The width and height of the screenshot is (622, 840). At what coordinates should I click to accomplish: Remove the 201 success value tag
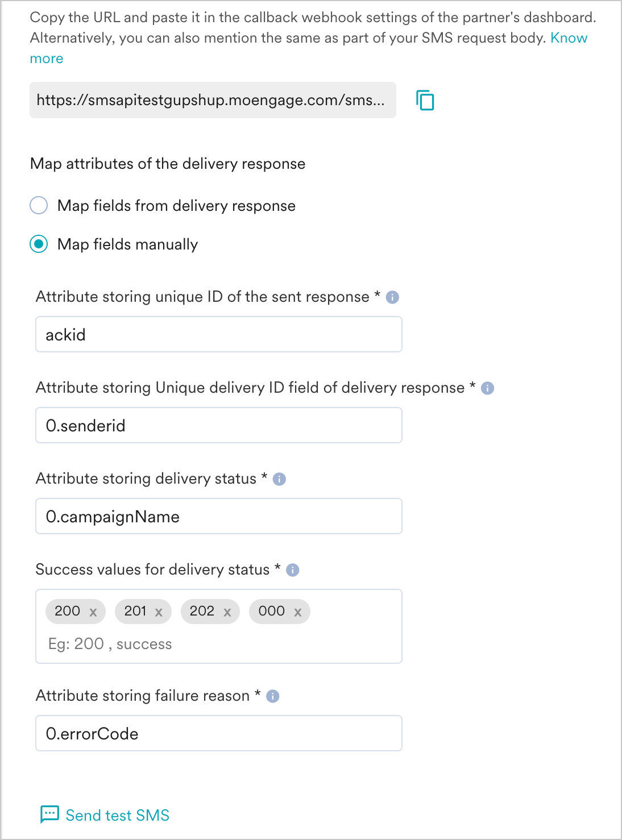pyautogui.click(x=159, y=612)
